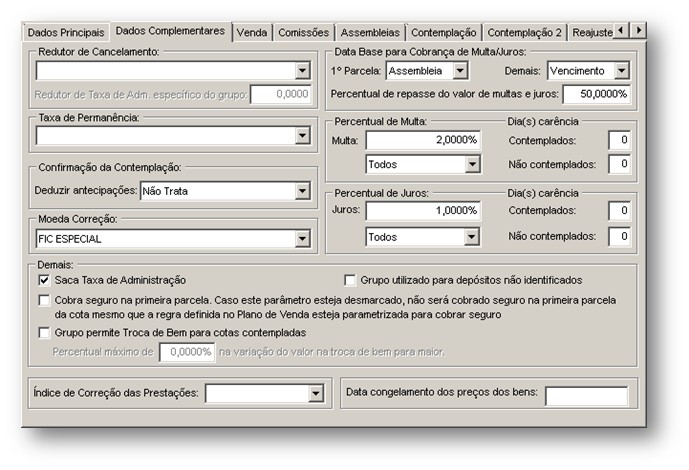689x470 pixels.
Task: Click the Data congelamento dos preços field
Action: 587,396
